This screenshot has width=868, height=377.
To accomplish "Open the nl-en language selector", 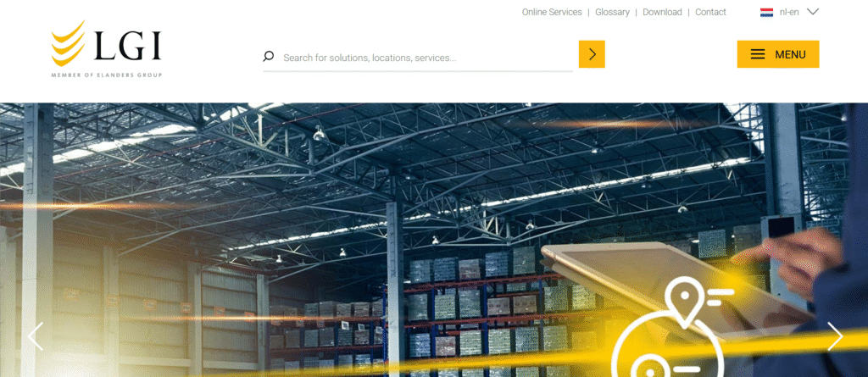I will pos(789,12).
